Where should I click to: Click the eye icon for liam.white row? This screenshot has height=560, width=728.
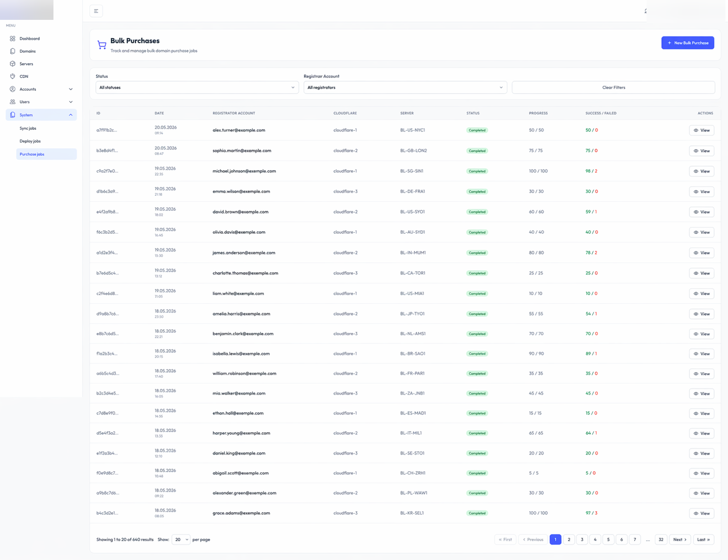[x=696, y=294]
